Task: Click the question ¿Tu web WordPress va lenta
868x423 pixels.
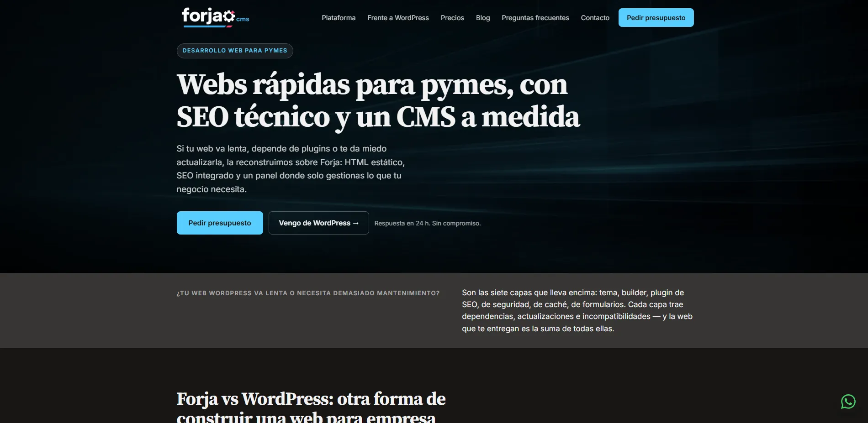Action: 308,293
